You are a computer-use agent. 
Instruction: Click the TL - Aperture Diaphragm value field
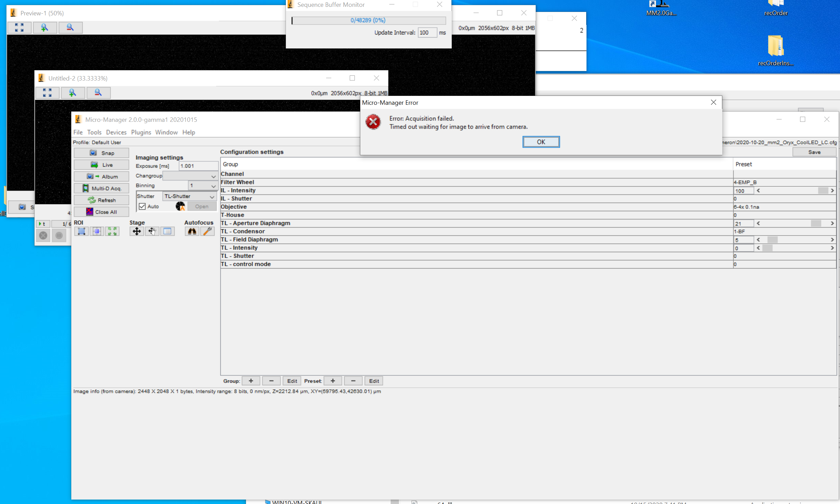click(x=744, y=224)
